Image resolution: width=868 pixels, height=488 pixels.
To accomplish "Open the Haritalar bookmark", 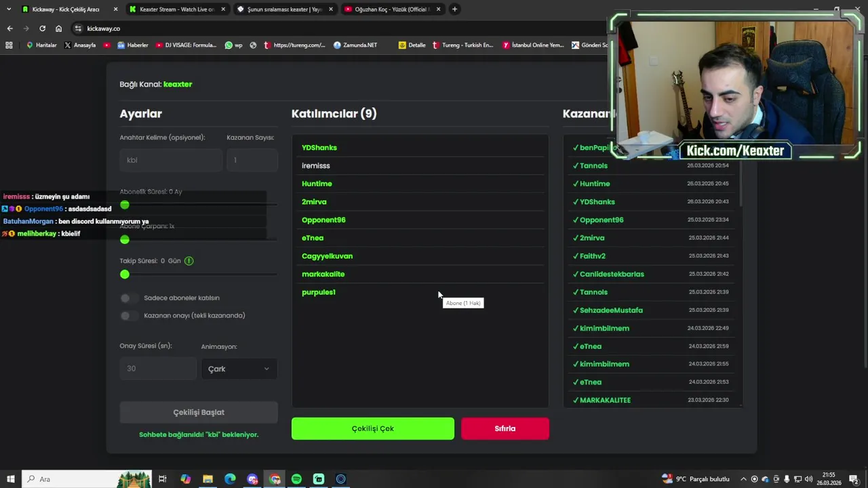I will coord(41,45).
